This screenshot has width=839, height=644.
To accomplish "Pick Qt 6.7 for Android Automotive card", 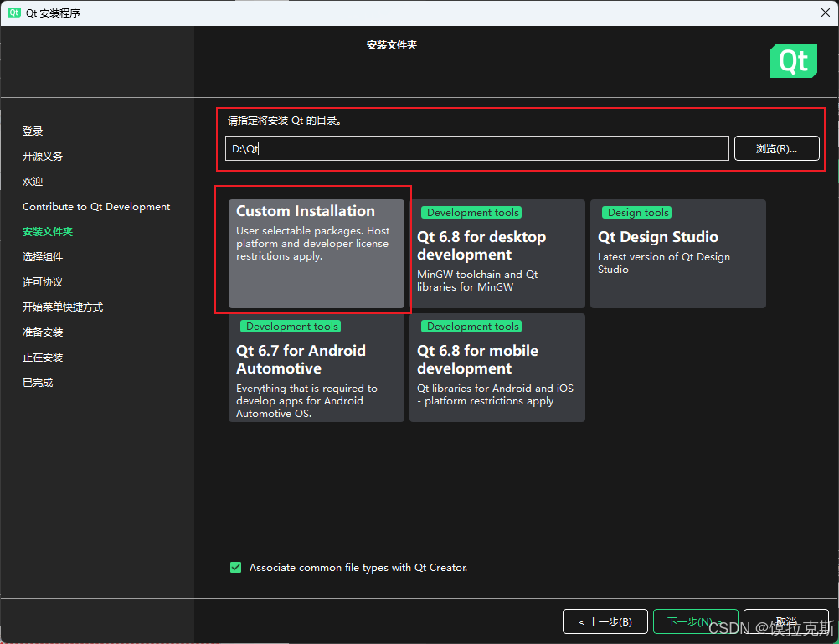I will (x=317, y=368).
